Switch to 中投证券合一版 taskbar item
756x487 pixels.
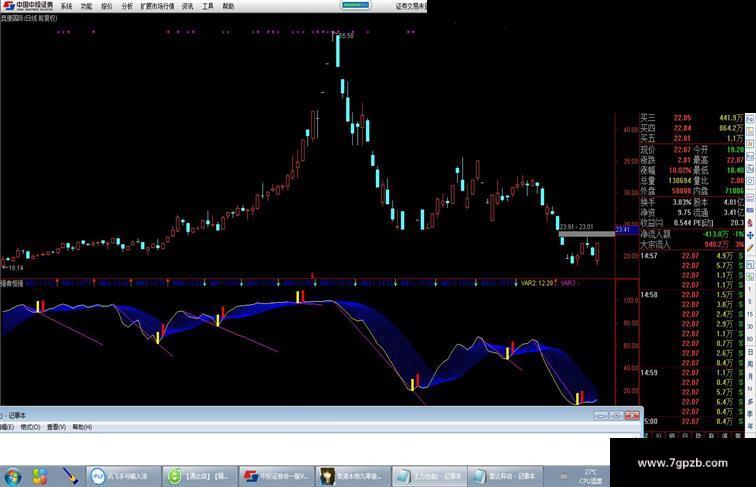pos(276,476)
